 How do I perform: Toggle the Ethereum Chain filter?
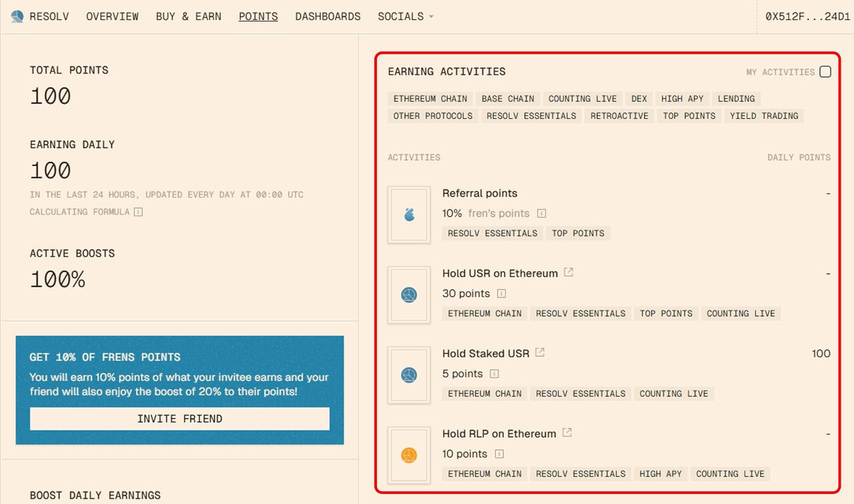tap(430, 98)
